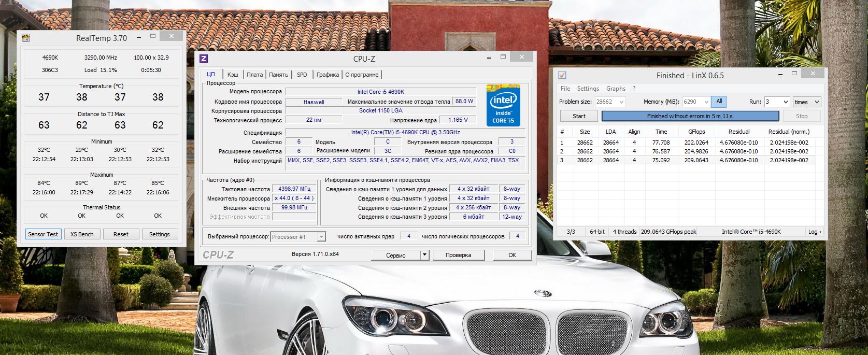This screenshot has height=355, width=868.
Task: Show the О программе tab in CPU-Z
Action: 362,75
